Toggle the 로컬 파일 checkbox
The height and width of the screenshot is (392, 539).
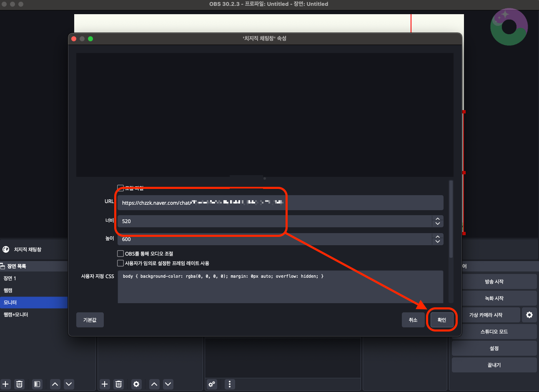120,188
